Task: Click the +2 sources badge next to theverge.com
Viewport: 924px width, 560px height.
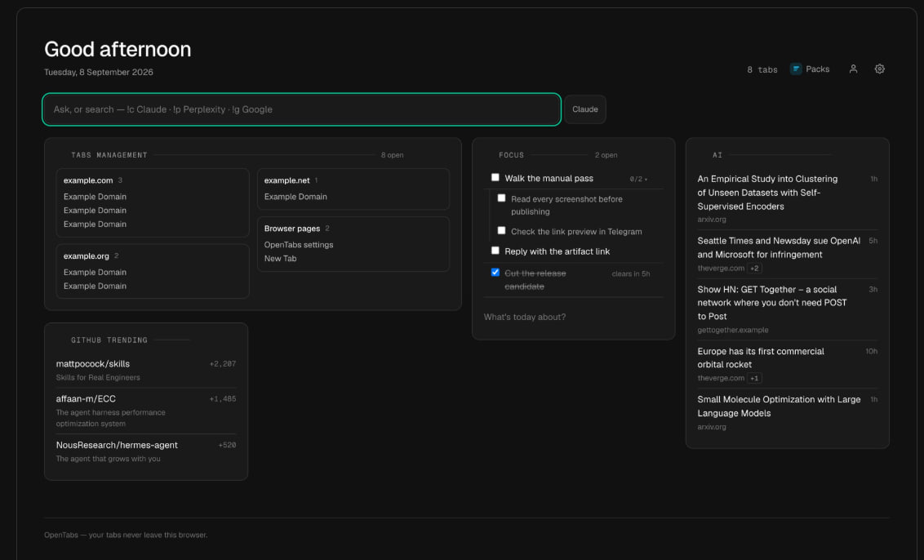Action: pos(754,269)
